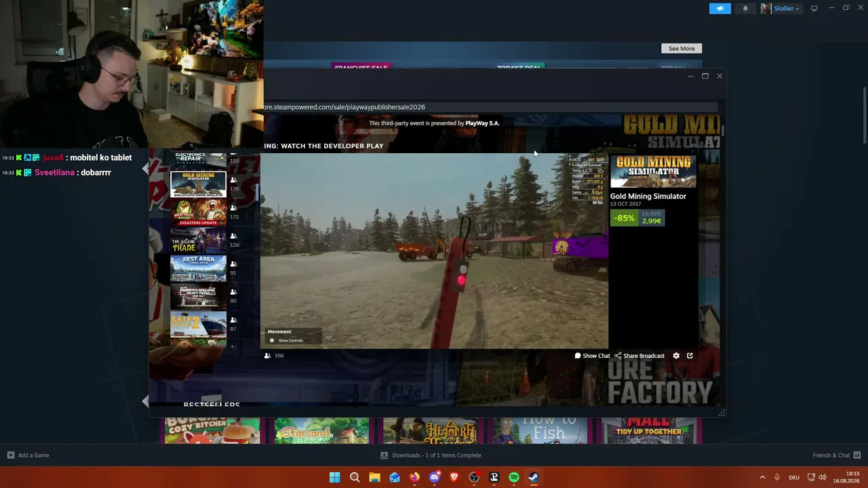Open Steam announcements megaphone button
868x488 pixels.
click(720, 8)
